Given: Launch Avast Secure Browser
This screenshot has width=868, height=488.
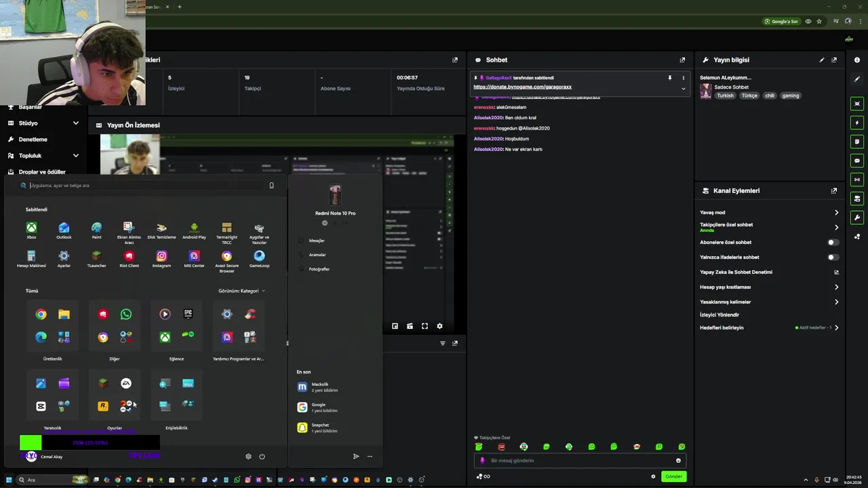Looking at the screenshot, I should (x=226, y=261).
